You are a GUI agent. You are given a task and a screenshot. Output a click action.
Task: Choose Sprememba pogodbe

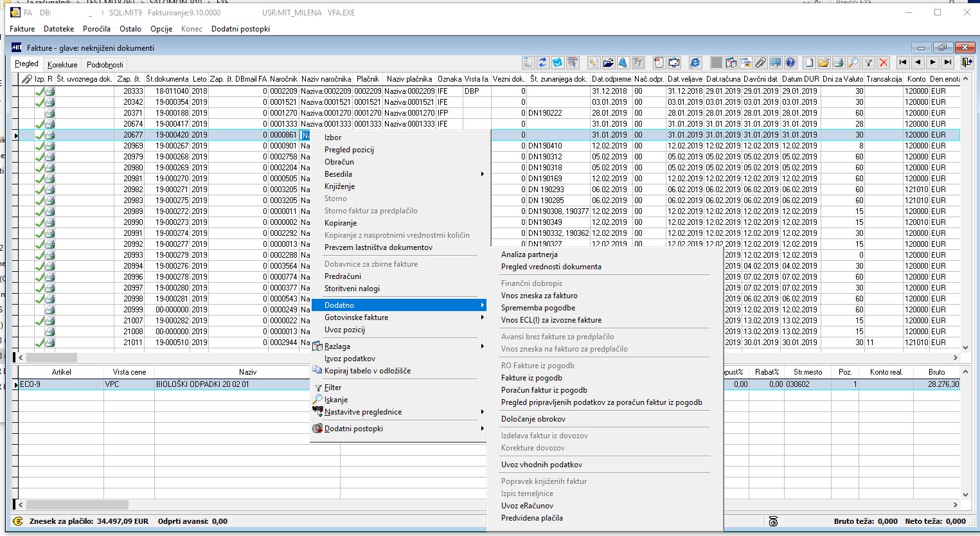click(538, 308)
